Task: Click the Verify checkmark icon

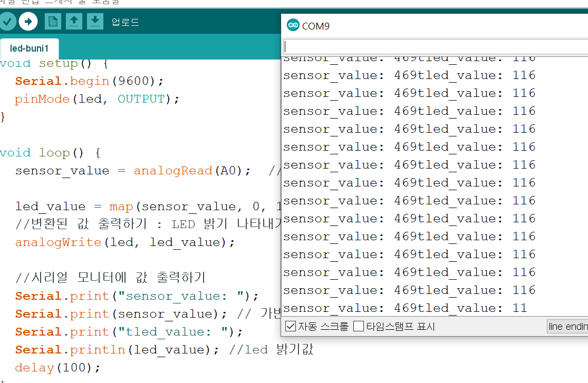Action: point(7,22)
